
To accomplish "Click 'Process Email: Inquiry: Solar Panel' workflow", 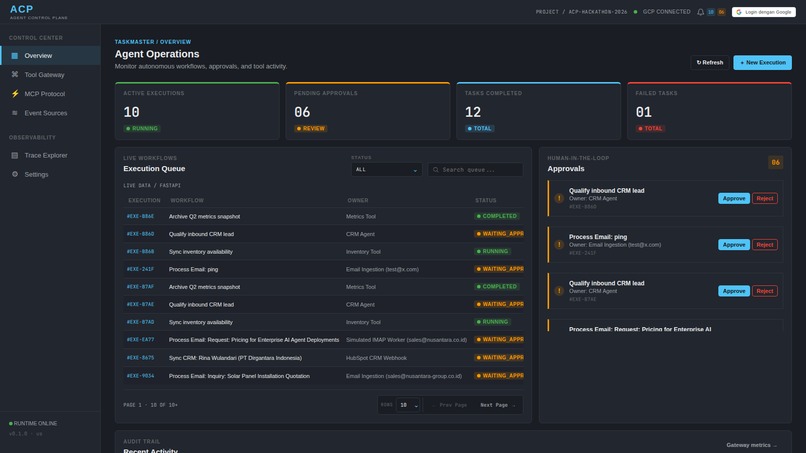I will click(239, 376).
